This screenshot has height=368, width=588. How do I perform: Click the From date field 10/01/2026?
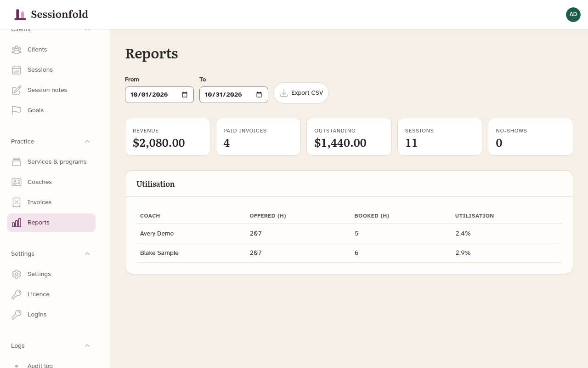159,95
